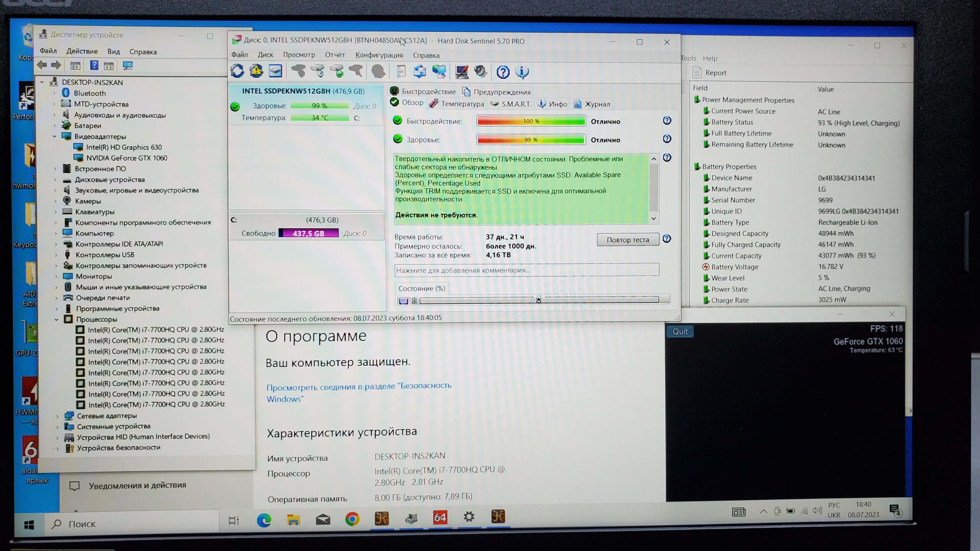Click the help icon next to Здоровье bar
This screenshot has height=551, width=980.
(667, 139)
